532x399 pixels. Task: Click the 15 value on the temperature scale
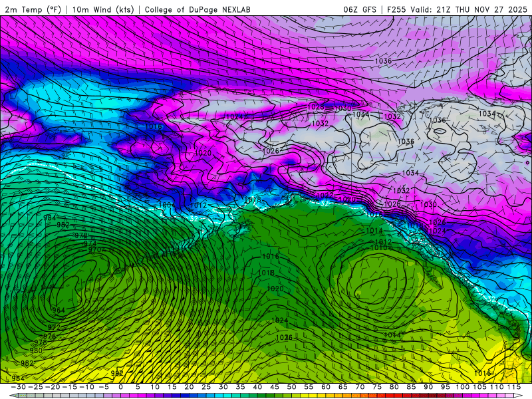172,387
